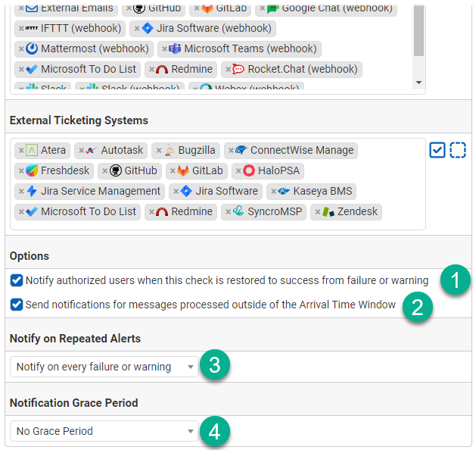476x450 pixels.
Task: Open Notify on Repeated Alerts dropdown
Action: point(104,367)
